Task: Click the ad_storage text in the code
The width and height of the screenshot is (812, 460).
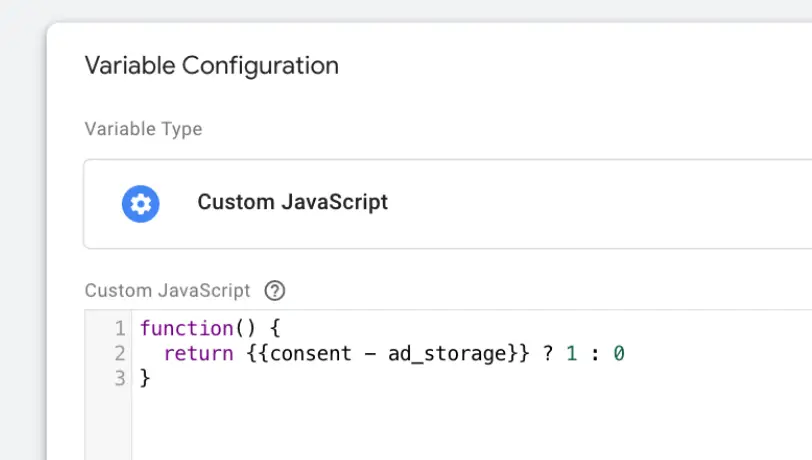Action: [447, 354]
